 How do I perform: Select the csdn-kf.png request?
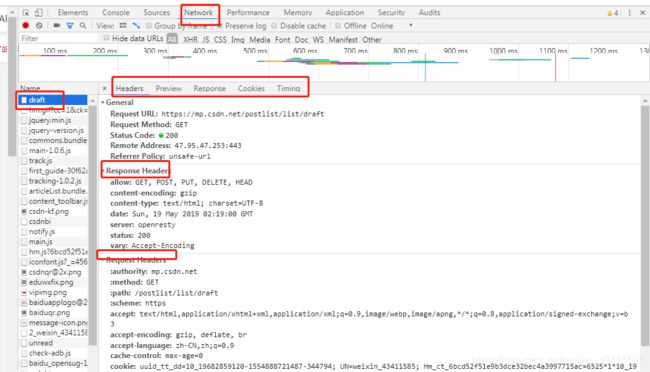tap(53, 212)
